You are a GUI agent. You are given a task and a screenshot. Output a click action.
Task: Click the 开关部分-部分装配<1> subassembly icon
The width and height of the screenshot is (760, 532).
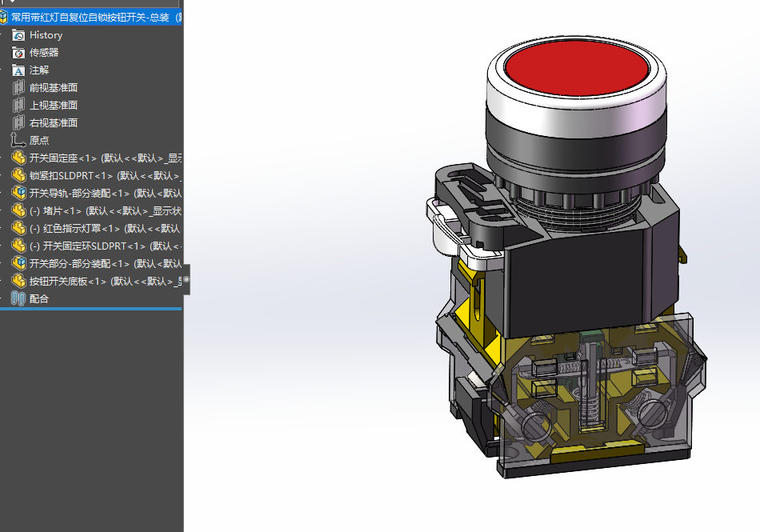coord(18,264)
